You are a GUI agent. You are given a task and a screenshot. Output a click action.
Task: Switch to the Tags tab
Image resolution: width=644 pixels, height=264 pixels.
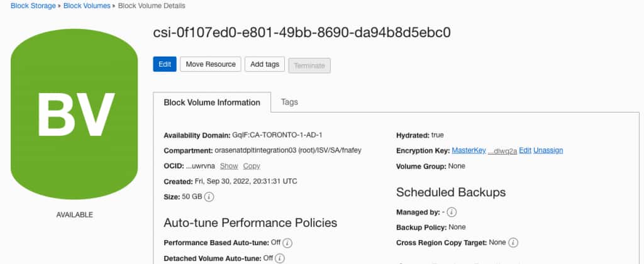289,102
